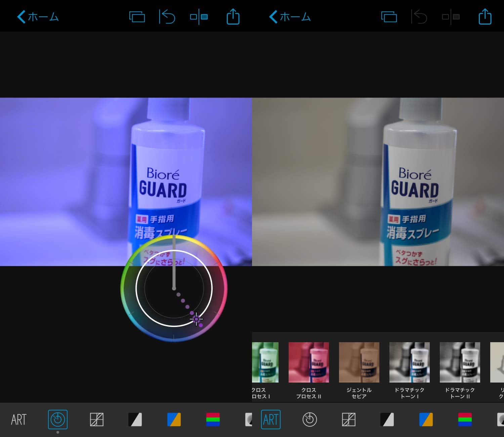Open image stack icon in right screen
The width and height of the screenshot is (504, 437).
389,17
